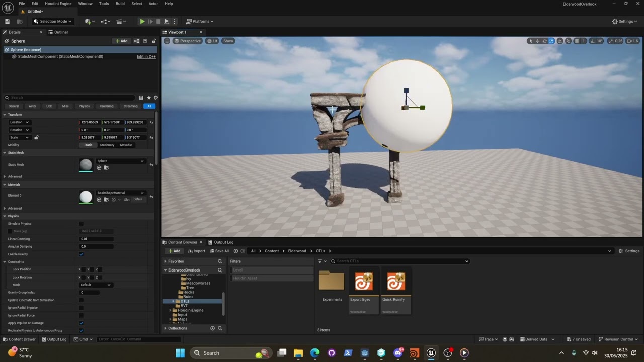Switch to the Outliner tab
This screenshot has width=644, height=362.
tap(58, 32)
